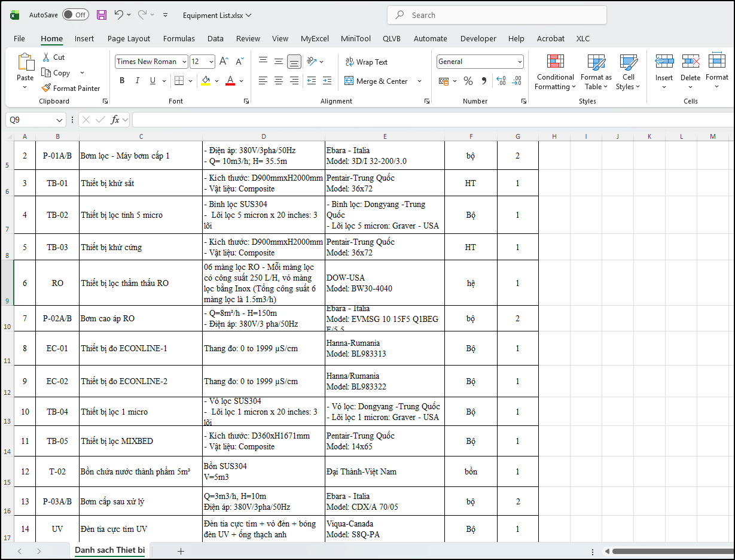Select the Format Painter brush
This screenshot has height=560, width=735.
(46, 88)
